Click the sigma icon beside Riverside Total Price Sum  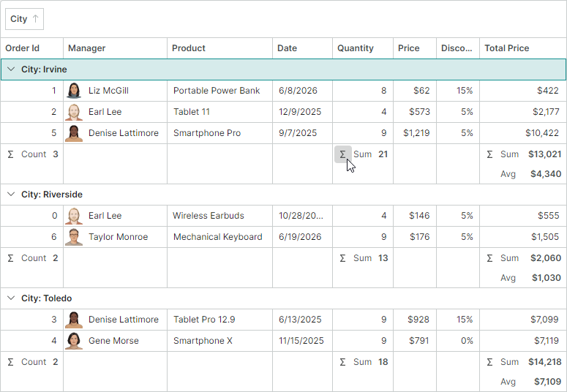tap(489, 258)
